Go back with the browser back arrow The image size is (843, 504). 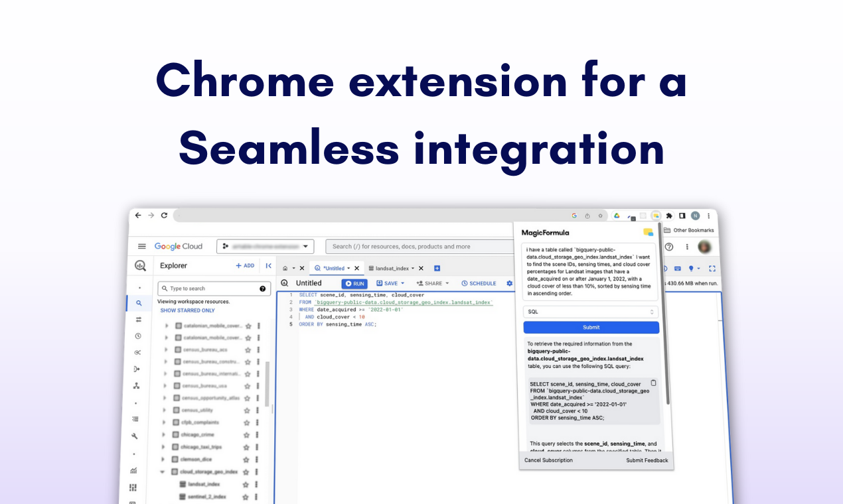coord(137,216)
